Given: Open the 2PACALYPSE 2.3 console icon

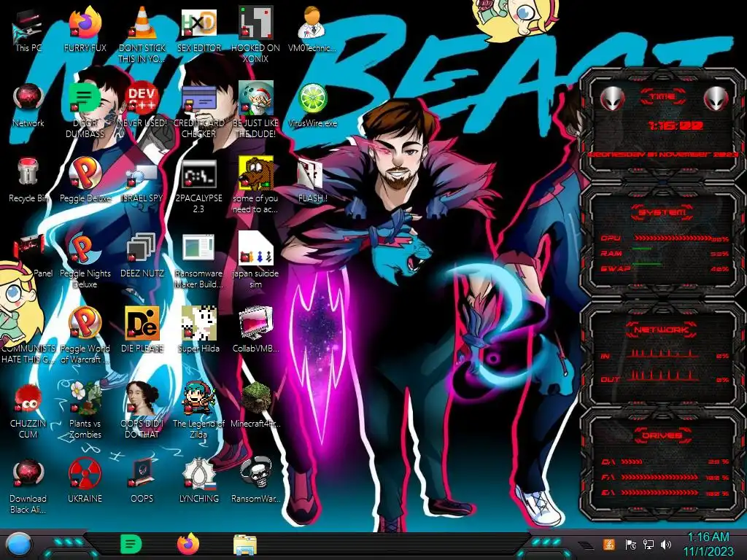Looking at the screenshot, I should [199, 187].
